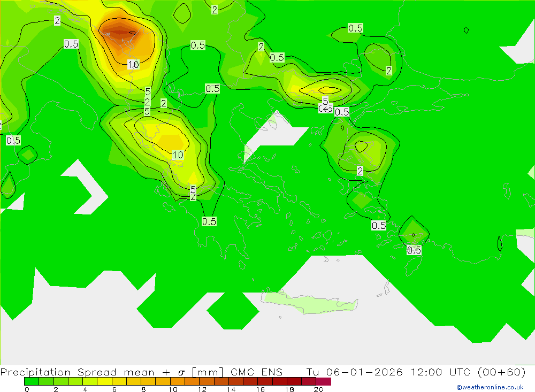Click the '(00+60)' forecast hour text
The width and height of the screenshot is (535, 392).
pos(501,372)
